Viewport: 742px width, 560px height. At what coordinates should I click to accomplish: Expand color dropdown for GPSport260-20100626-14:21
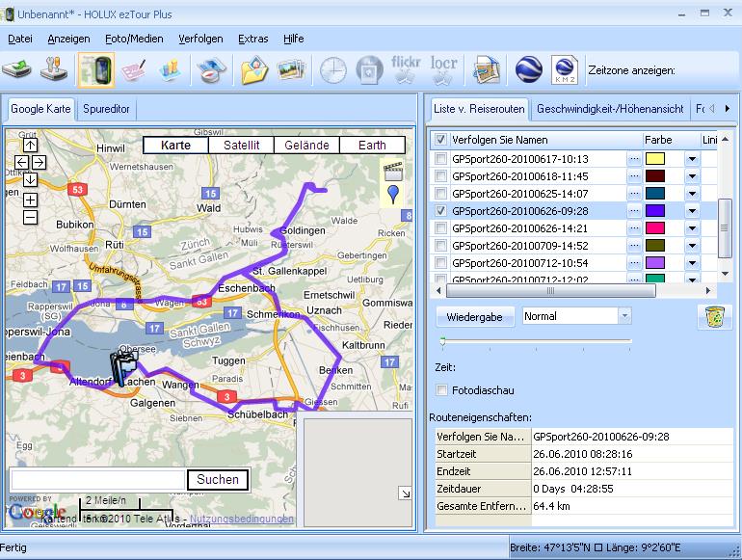point(691,228)
